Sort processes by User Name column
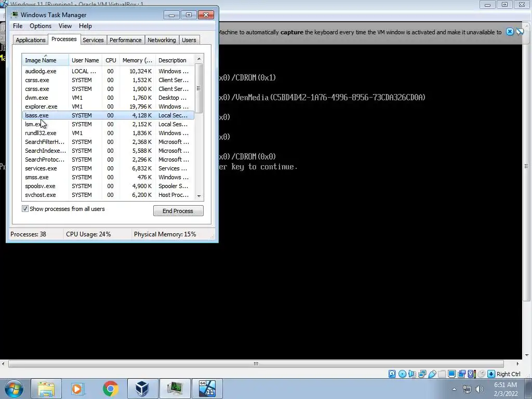 (85, 60)
